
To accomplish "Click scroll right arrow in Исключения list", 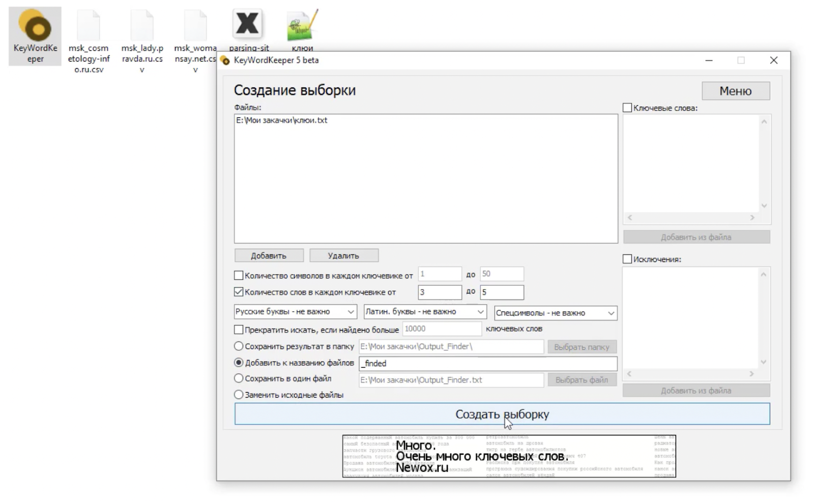I will coord(752,374).
